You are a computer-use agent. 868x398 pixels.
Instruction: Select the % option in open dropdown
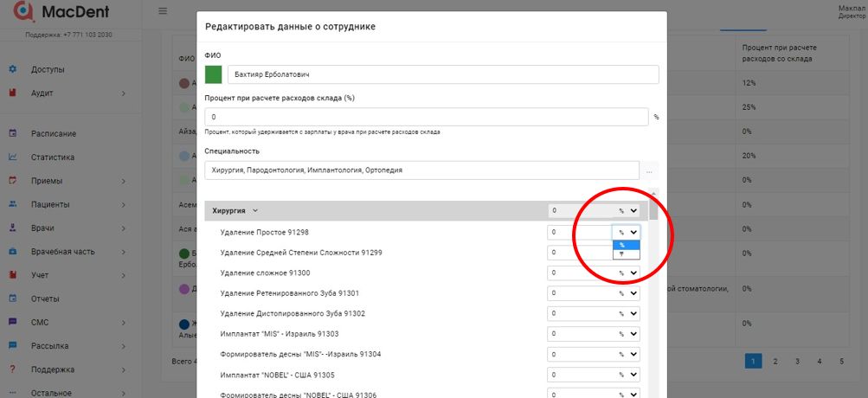coord(626,245)
